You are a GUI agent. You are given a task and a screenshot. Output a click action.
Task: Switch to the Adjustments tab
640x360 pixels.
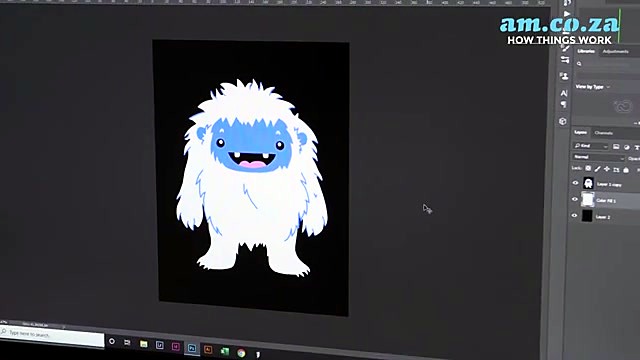pyautogui.click(x=616, y=51)
